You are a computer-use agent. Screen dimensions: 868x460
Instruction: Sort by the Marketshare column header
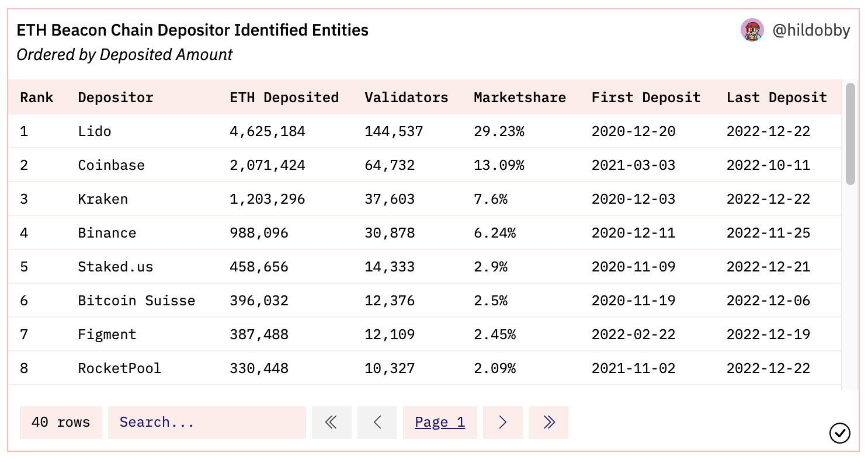pyautogui.click(x=520, y=97)
